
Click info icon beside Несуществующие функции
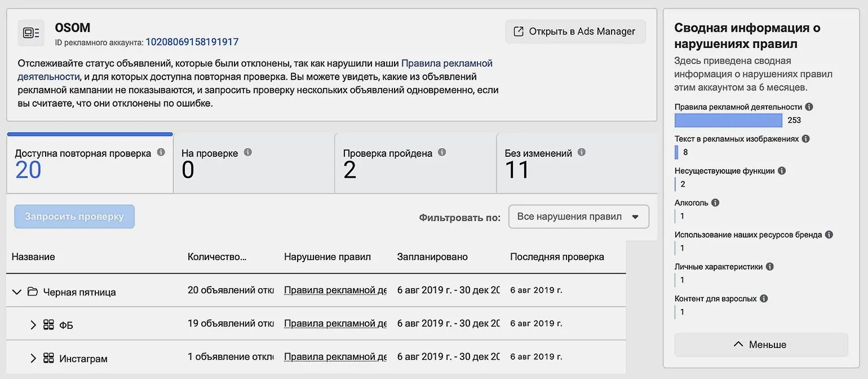click(x=782, y=170)
